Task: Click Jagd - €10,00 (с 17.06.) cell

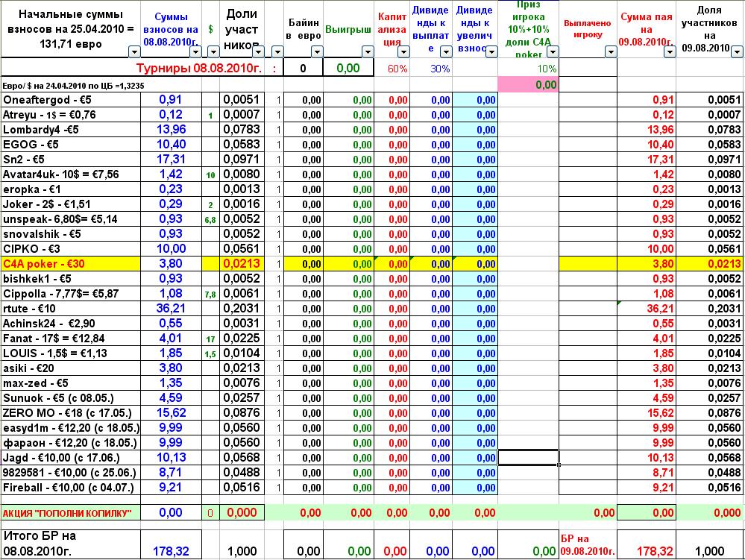Action: pyautogui.click(x=71, y=458)
